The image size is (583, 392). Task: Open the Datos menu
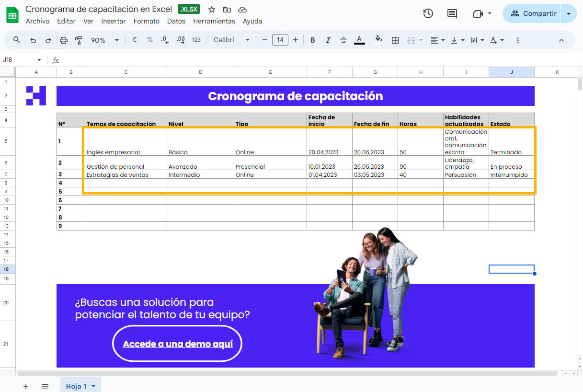point(176,21)
